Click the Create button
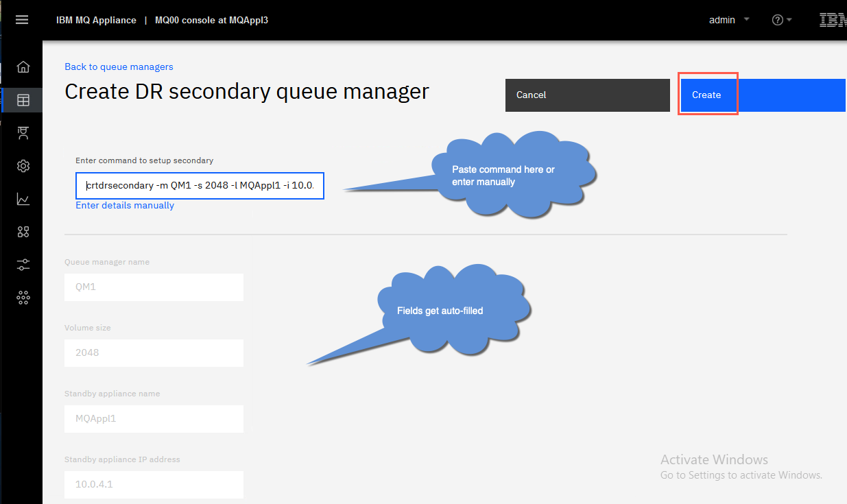Viewport: 847px width, 504px height. point(763,95)
